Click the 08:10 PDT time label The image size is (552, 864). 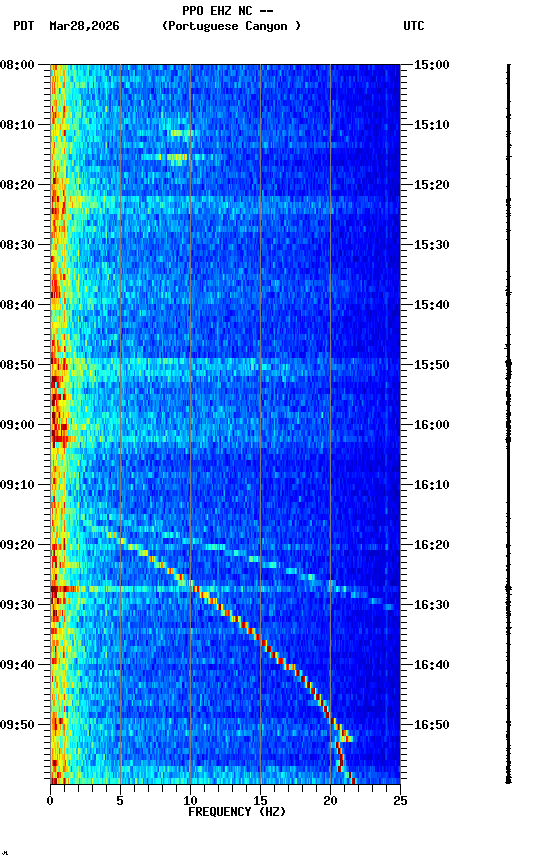click(x=17, y=125)
